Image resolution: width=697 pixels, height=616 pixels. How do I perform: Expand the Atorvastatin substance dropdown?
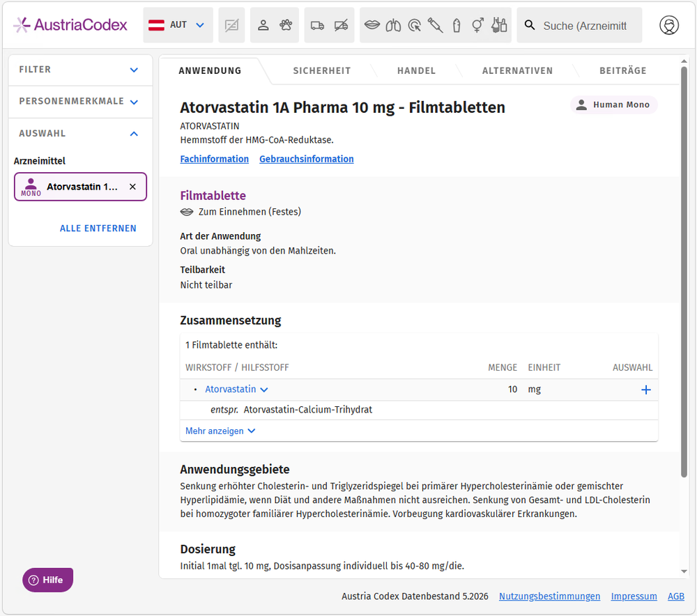236,390
